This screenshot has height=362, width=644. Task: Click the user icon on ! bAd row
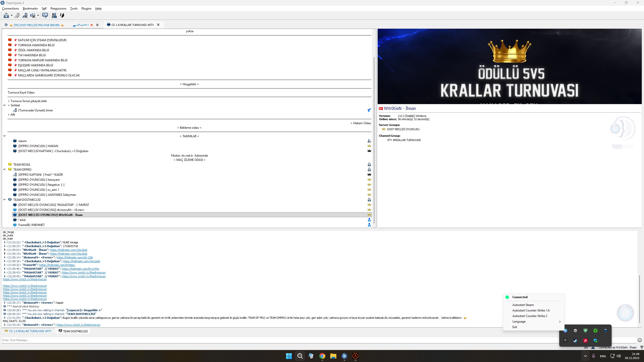369,220
